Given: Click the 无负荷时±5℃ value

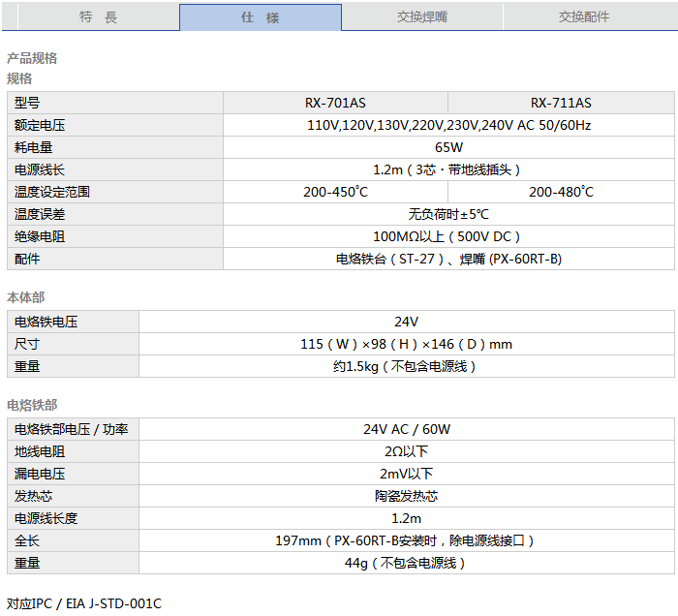Looking at the screenshot, I should click(x=448, y=214).
